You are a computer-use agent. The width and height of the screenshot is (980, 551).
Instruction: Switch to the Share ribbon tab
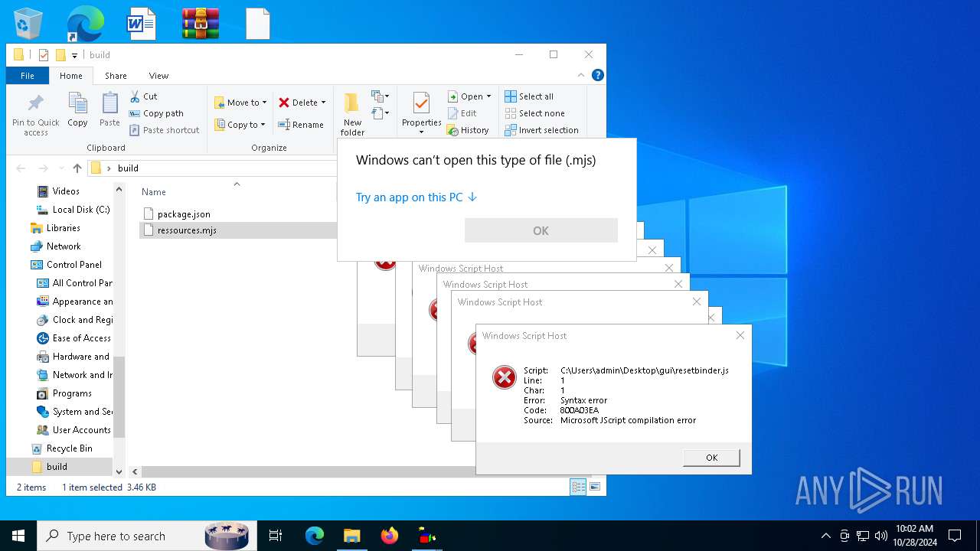(116, 76)
